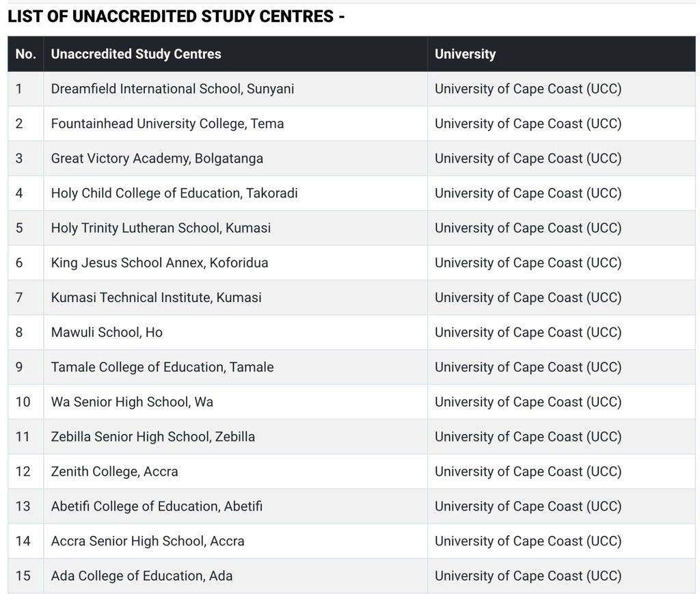Click Accra Senior High School, Accra
Image resolution: width=700 pixels, height=594 pixels.
[x=147, y=542]
